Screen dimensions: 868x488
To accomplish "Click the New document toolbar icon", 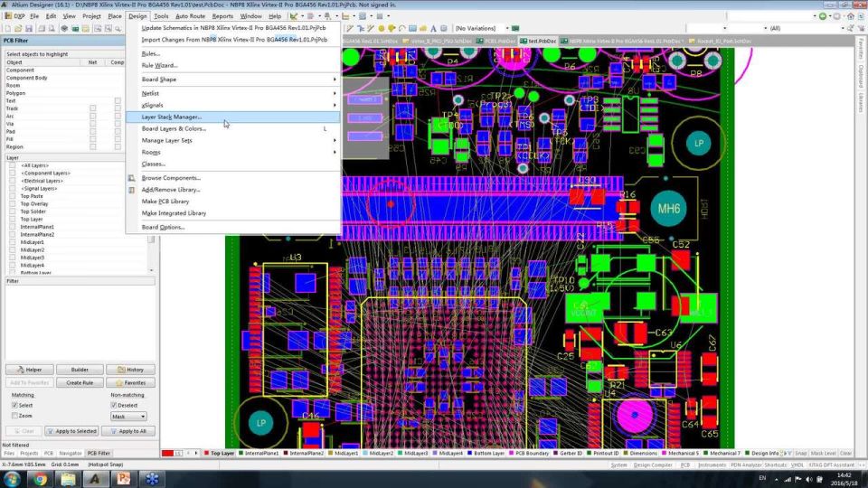I will point(7,28).
